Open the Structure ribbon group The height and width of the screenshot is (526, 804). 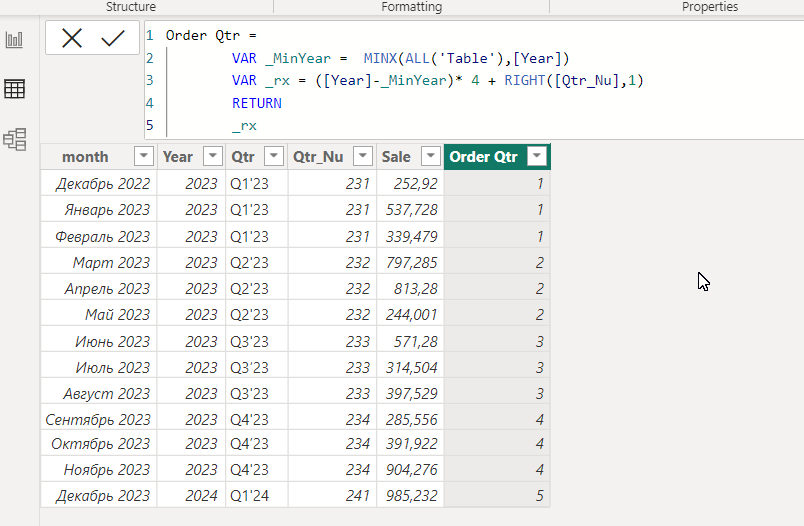pos(131,7)
